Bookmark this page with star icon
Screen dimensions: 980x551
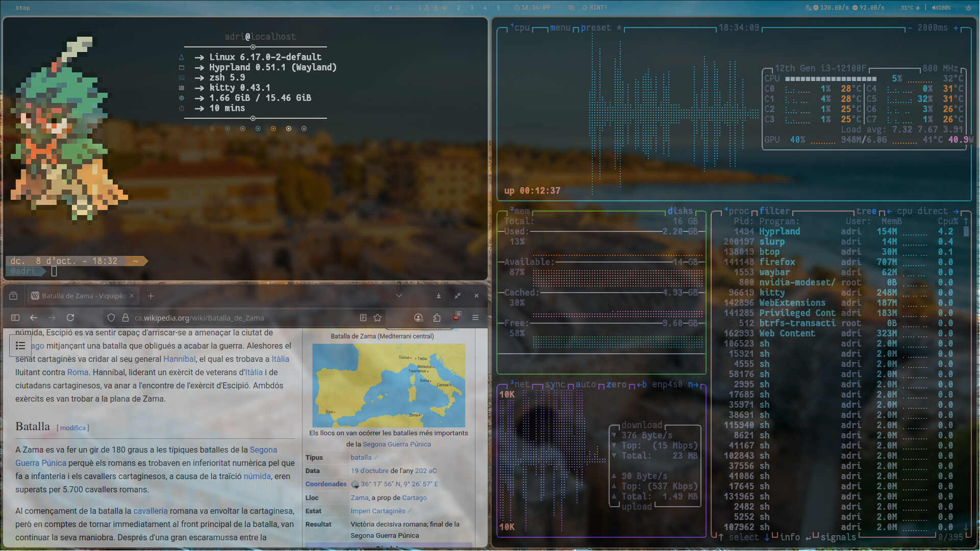point(378,318)
